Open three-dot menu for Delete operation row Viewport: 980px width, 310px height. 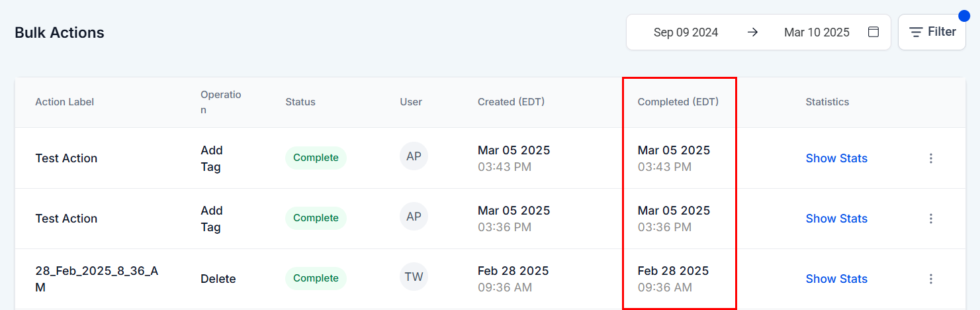pos(930,279)
